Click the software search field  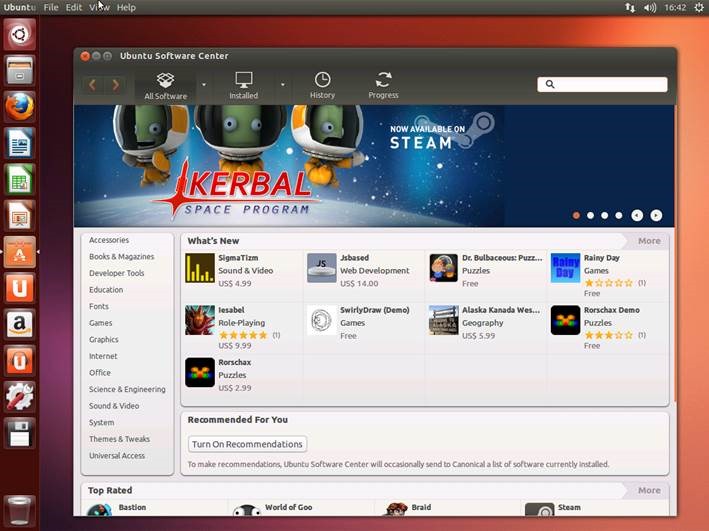coord(602,84)
